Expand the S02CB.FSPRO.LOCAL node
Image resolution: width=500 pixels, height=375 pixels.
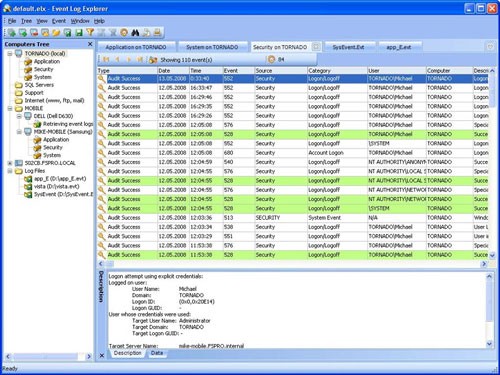coord(10,163)
